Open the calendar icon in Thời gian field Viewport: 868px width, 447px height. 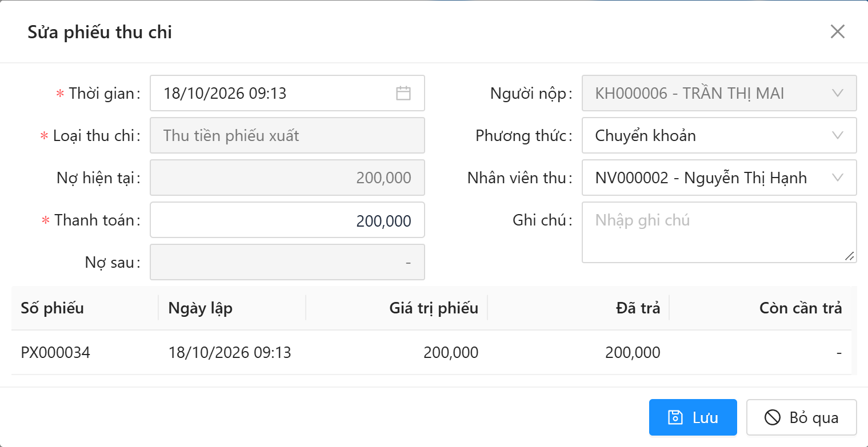click(x=403, y=93)
